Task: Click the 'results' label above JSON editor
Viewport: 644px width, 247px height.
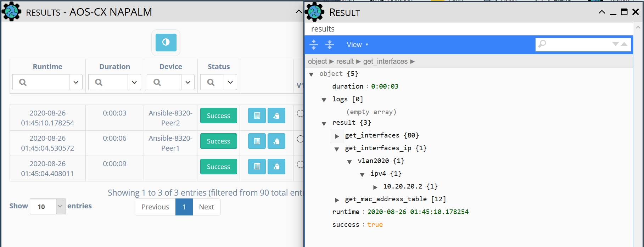Action: tap(323, 29)
